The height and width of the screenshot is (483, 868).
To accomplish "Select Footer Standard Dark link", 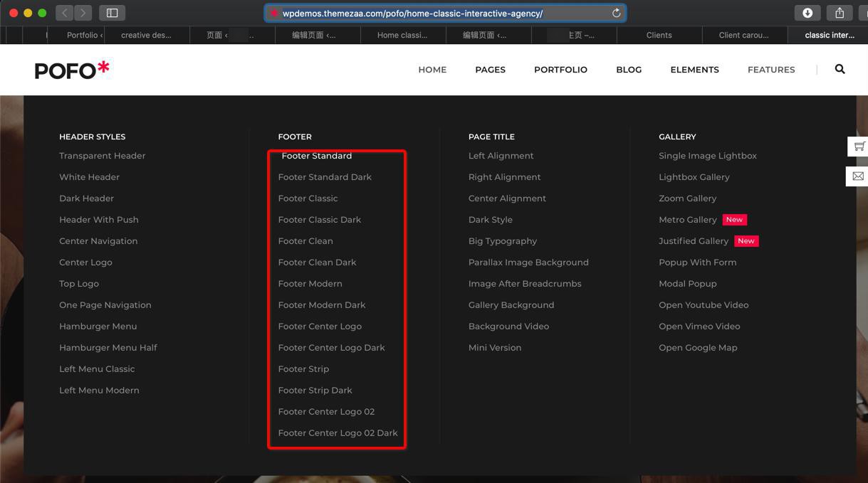I will click(x=325, y=177).
